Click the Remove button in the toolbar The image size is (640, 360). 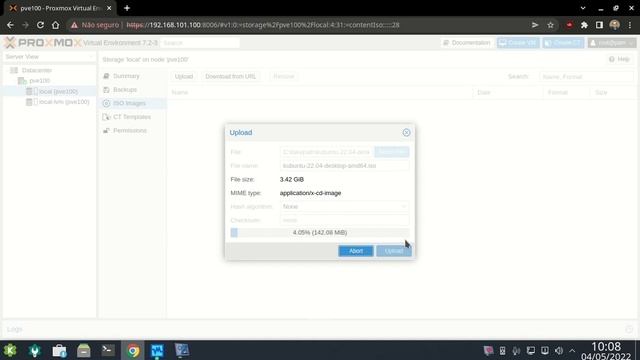click(284, 76)
